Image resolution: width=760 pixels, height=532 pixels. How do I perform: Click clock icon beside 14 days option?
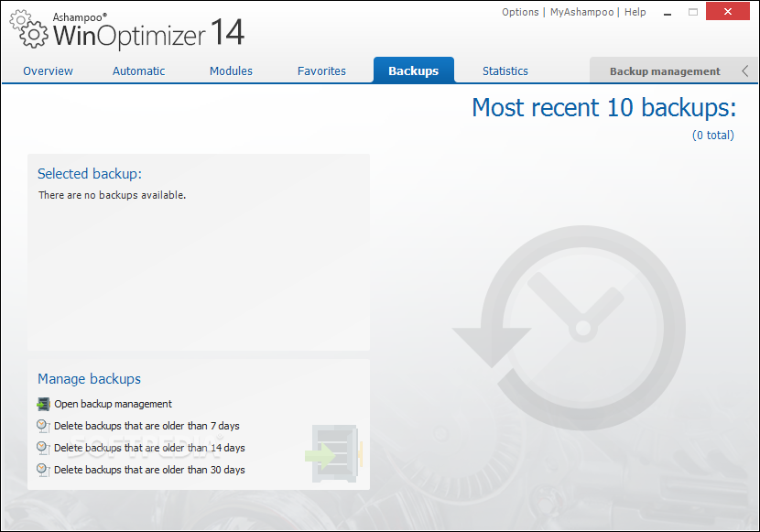click(43, 448)
